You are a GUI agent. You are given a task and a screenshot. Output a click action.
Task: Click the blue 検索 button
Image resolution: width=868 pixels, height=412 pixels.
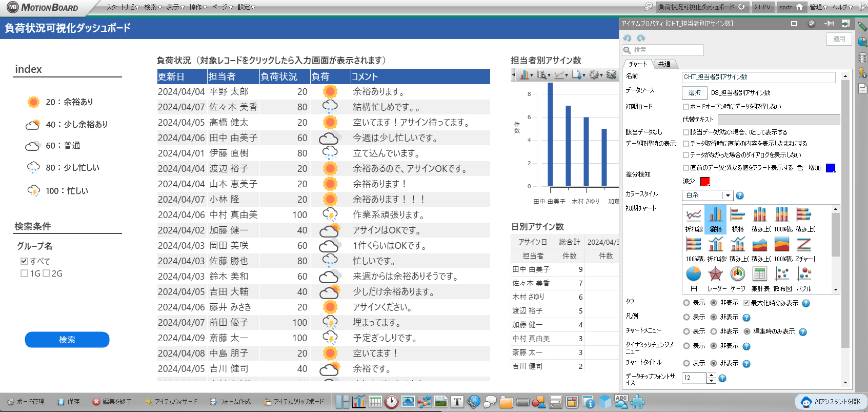(67, 340)
